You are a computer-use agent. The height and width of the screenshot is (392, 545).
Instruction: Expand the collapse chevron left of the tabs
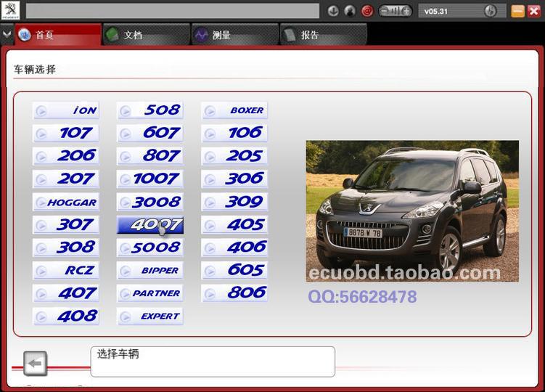pos(7,34)
